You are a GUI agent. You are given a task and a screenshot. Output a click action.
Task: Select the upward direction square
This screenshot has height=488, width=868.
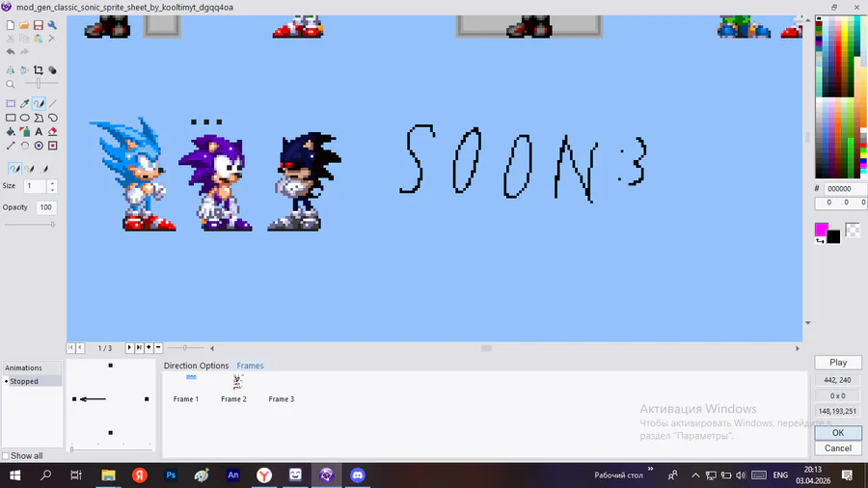(x=111, y=366)
